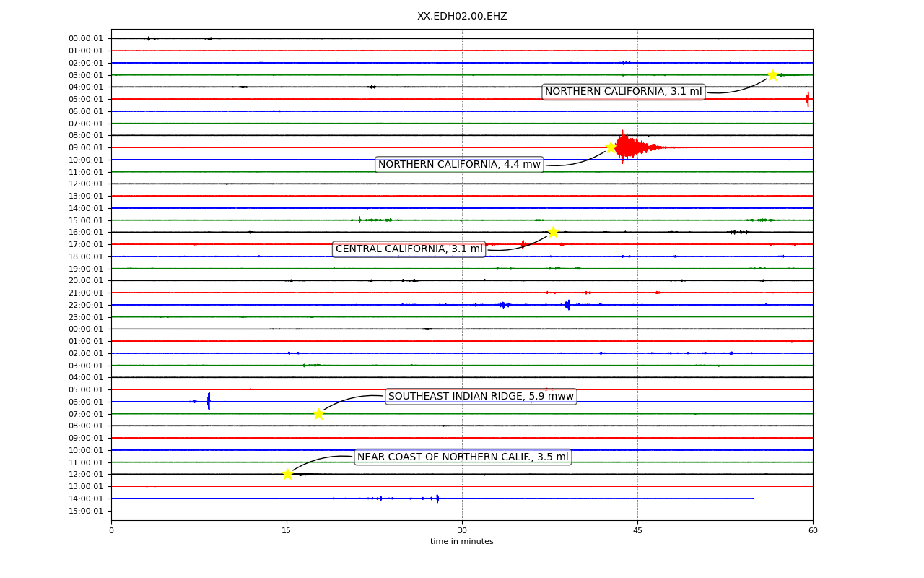The image size is (924, 578).
Task: Click the 30 tick on the time axis
Action: 462,530
